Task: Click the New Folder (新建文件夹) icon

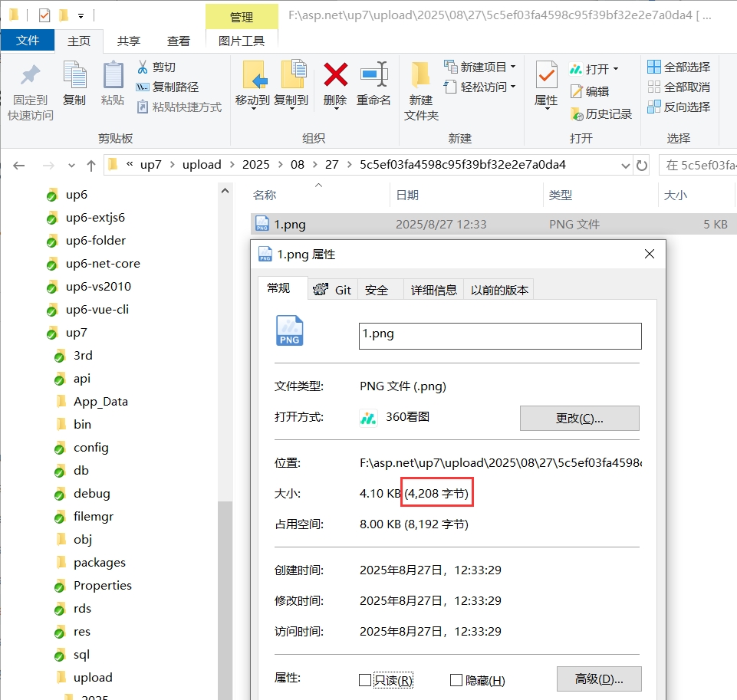Action: point(420,74)
